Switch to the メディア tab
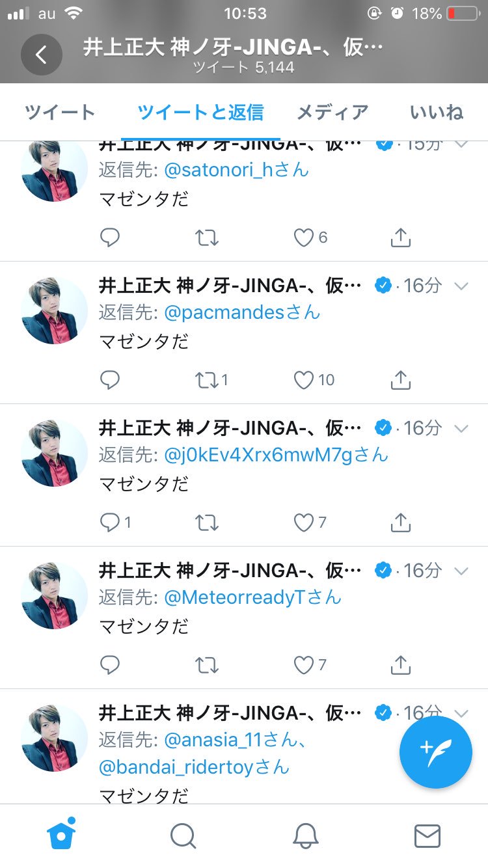 [x=332, y=113]
